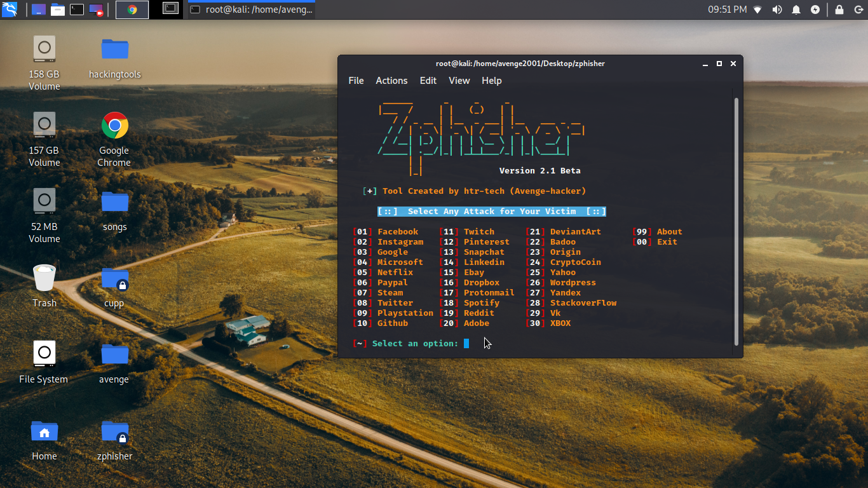Click the 'Paypal' option text

tap(393, 283)
